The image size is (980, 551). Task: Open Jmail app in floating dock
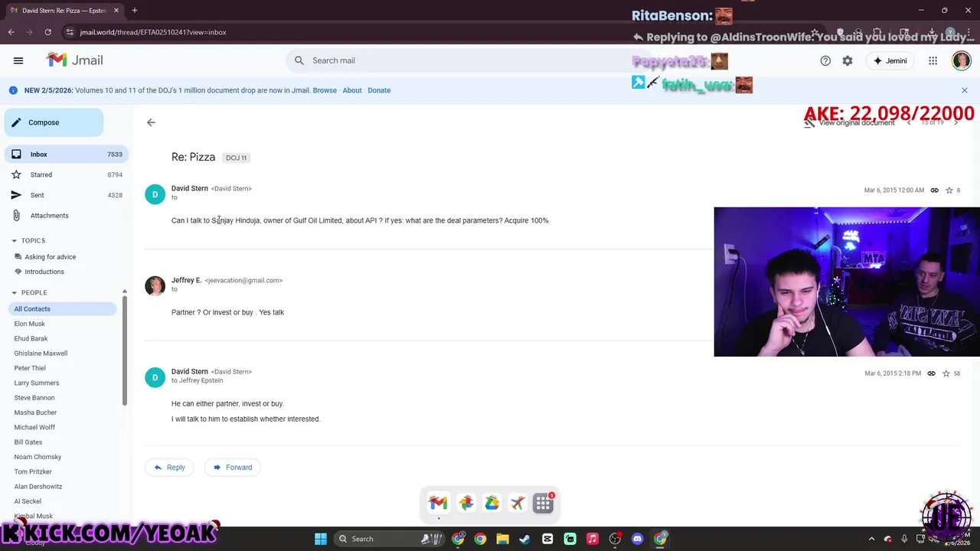point(438,503)
